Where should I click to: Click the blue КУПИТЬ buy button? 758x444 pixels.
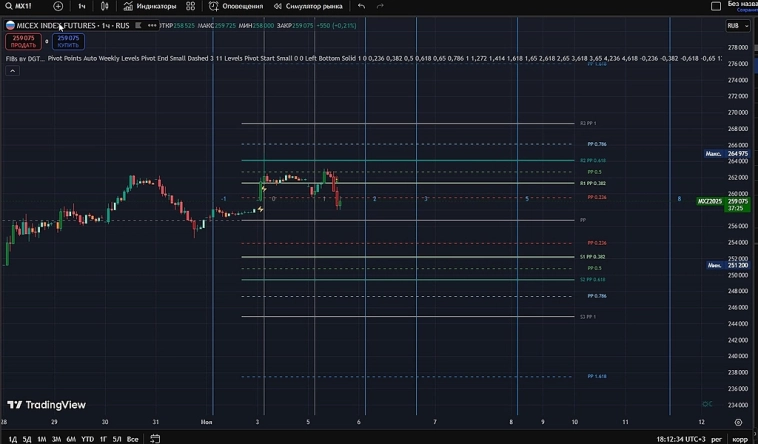69,40
